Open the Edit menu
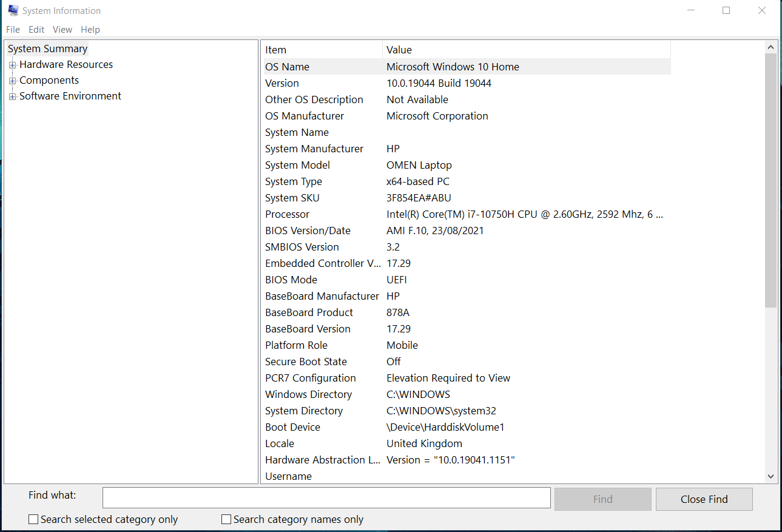The height and width of the screenshot is (532, 782). pos(36,29)
